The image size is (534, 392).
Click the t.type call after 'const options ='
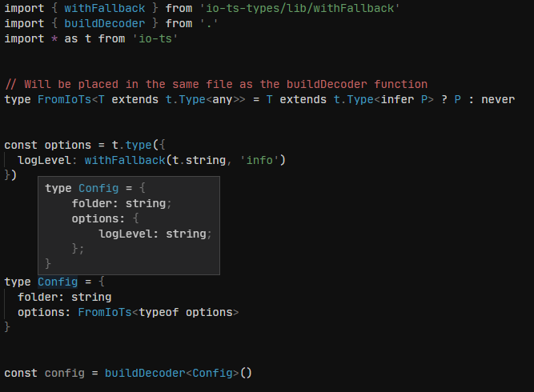[131, 145]
